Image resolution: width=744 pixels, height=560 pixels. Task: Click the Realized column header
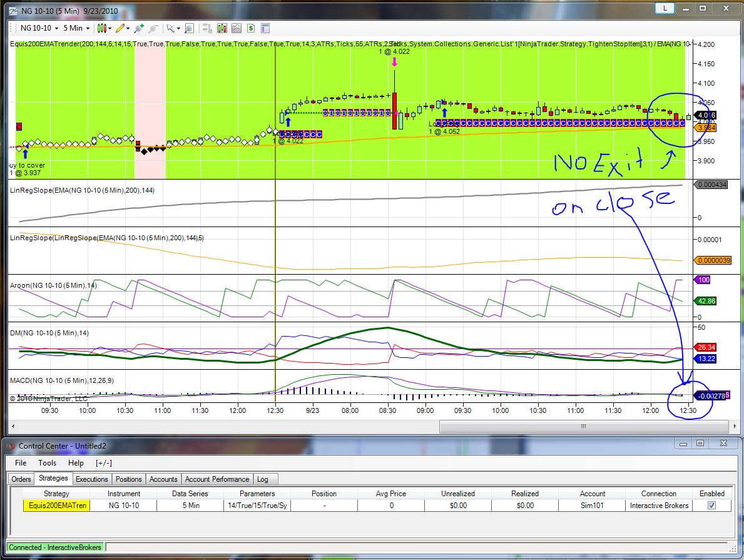pos(525,494)
